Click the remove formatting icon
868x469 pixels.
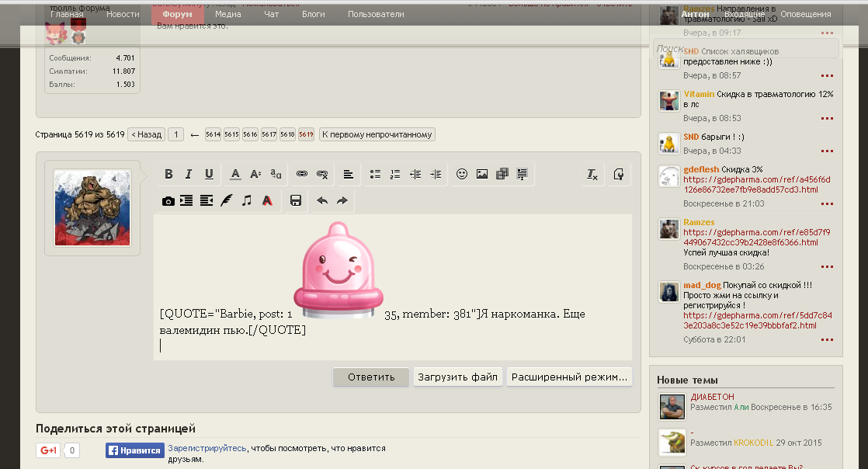pos(592,175)
